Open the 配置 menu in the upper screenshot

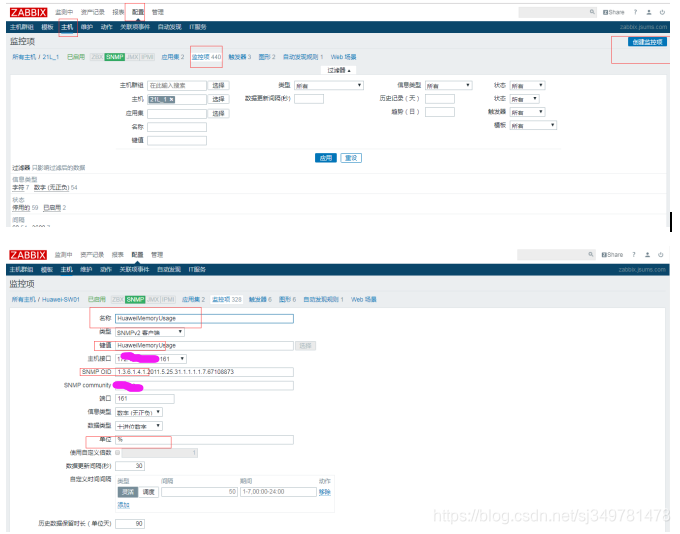pos(137,12)
